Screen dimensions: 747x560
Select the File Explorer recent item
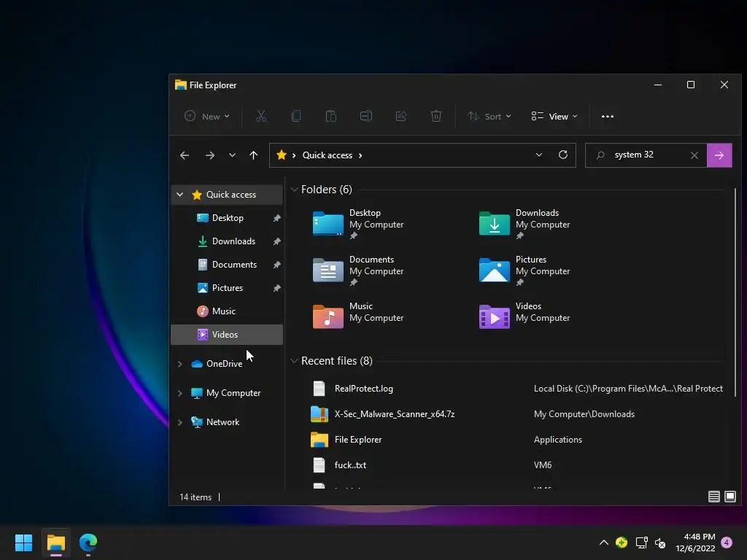pos(517,440)
